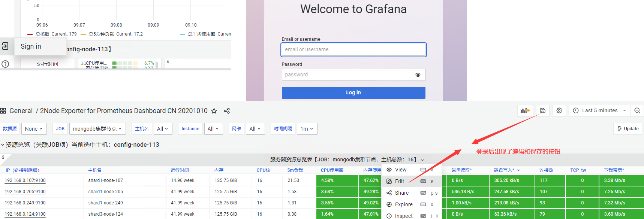Click the Inspect submenu arrow
The width and height of the screenshot is (644, 219).
tap(437, 216)
